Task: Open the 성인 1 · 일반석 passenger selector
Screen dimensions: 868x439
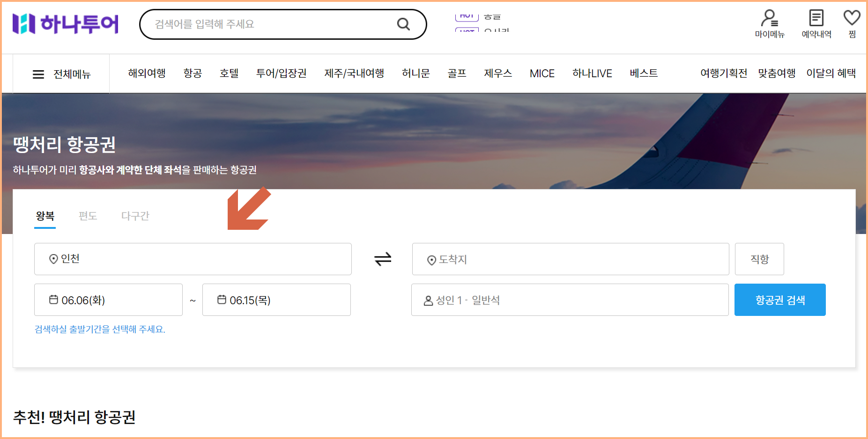Action: (x=570, y=300)
